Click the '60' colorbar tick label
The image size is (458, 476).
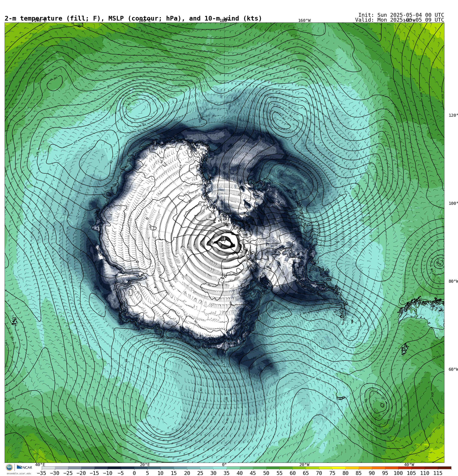292,473
